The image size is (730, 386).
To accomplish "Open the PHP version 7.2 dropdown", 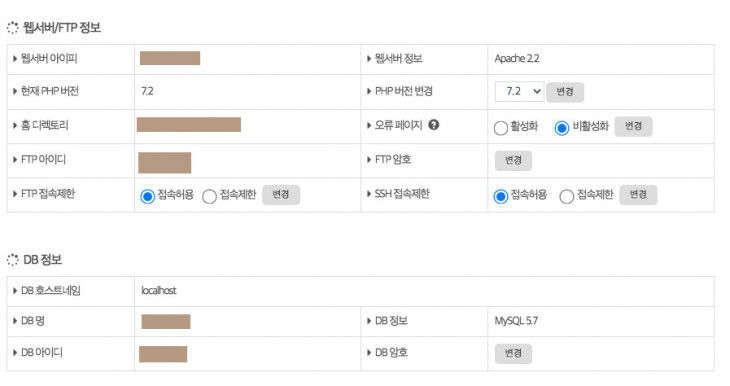I will 519,91.
